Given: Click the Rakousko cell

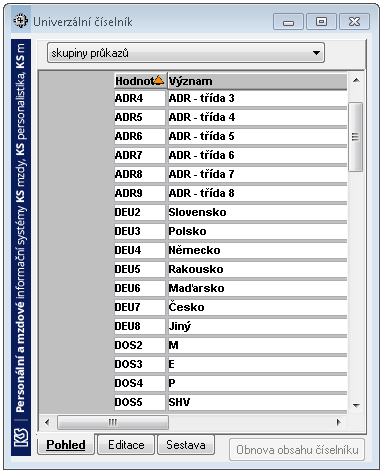Looking at the screenshot, I should [257, 269].
